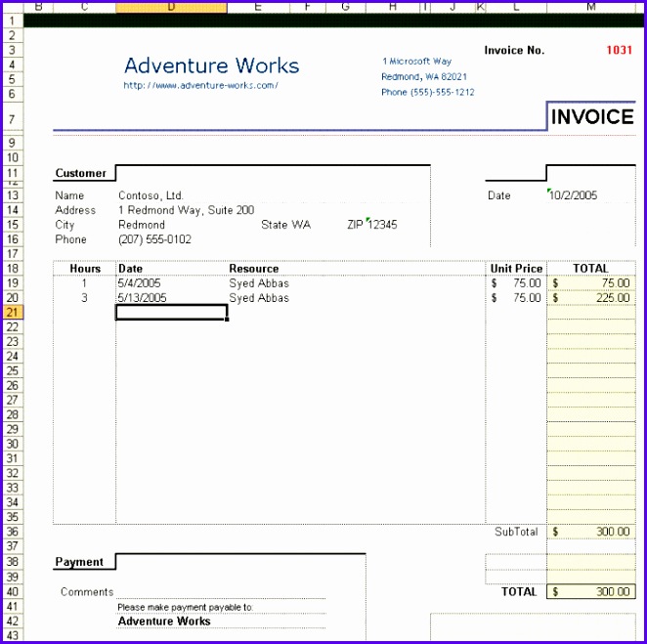Viewport: 647px width, 644px height.
Task: Select the invoice date 10/2/2005
Action: click(573, 195)
